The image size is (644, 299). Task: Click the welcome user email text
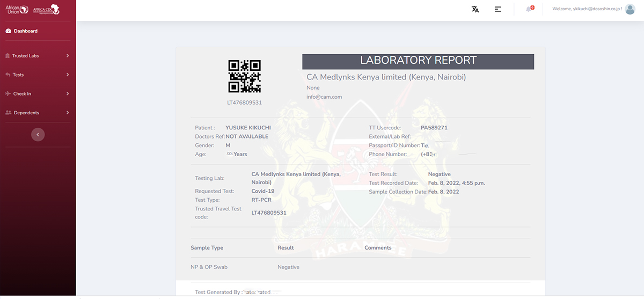(x=587, y=9)
